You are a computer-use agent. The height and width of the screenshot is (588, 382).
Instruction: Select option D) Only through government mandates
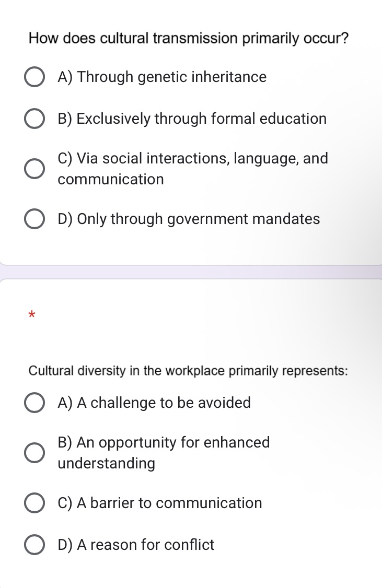(34, 219)
